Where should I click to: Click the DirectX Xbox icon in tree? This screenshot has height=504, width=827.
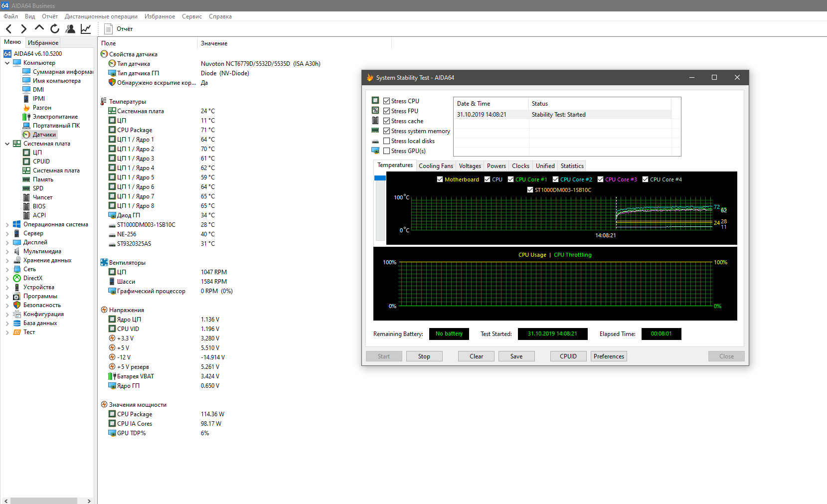[x=17, y=278]
